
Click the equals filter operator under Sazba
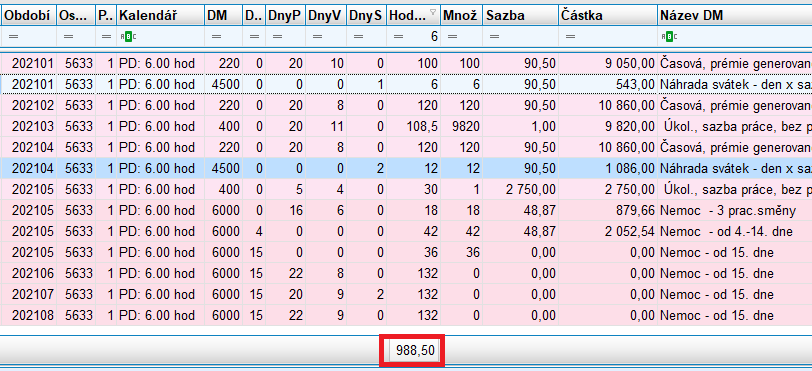(x=494, y=37)
